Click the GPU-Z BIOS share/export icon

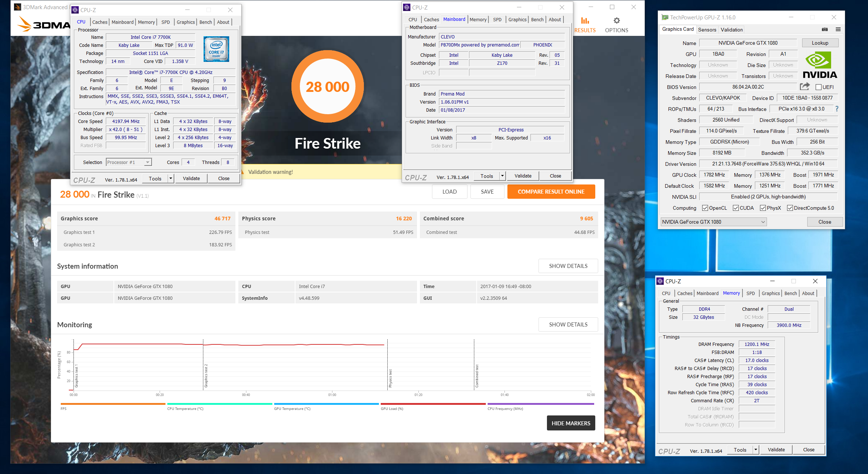tap(805, 87)
